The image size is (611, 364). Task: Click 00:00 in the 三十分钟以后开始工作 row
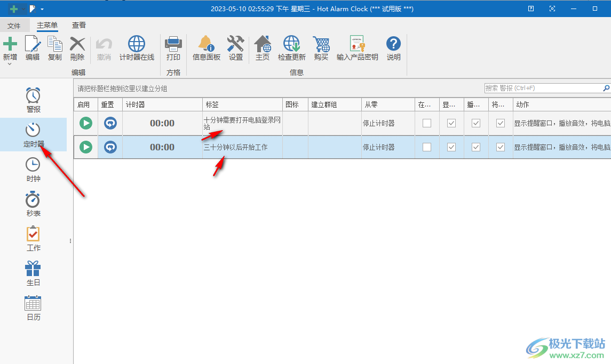coord(162,147)
